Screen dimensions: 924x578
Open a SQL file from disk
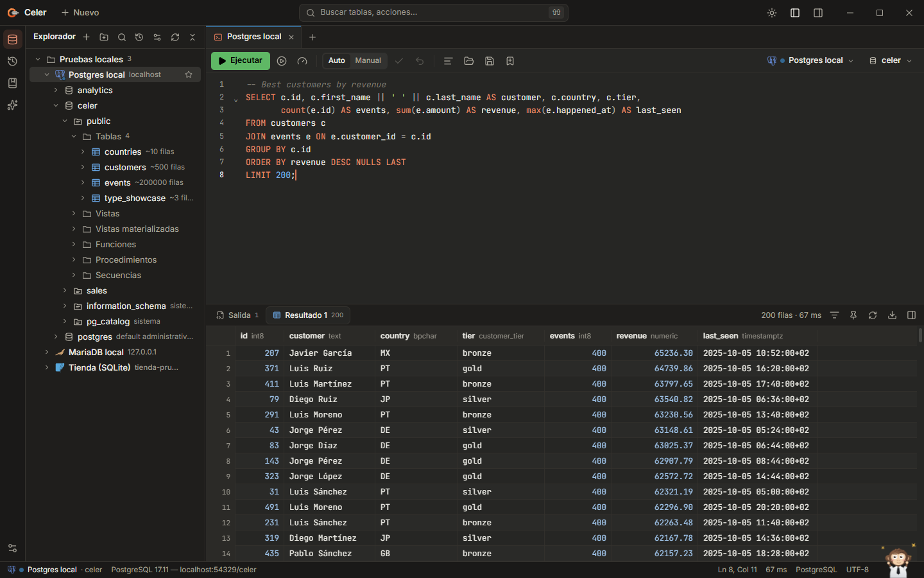coord(469,61)
